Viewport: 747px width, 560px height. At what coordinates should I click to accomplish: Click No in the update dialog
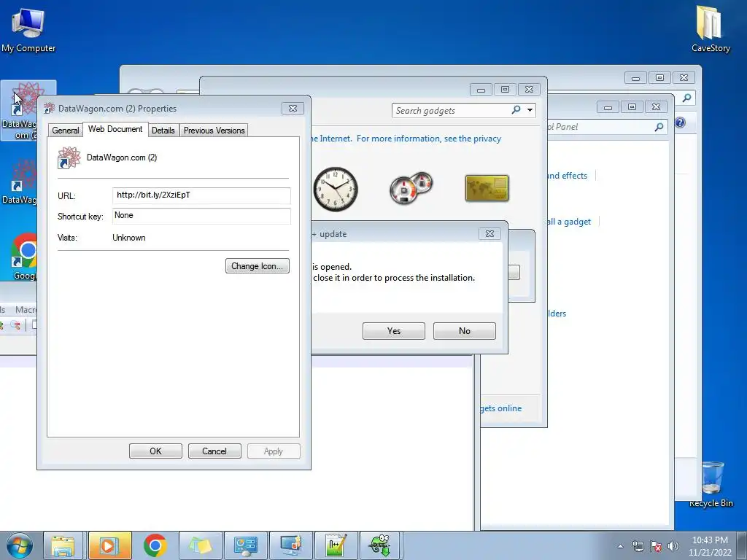pyautogui.click(x=465, y=331)
